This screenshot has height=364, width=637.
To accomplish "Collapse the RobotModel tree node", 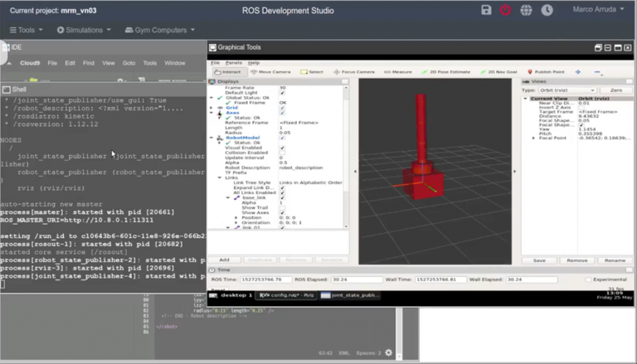I will click(x=212, y=138).
